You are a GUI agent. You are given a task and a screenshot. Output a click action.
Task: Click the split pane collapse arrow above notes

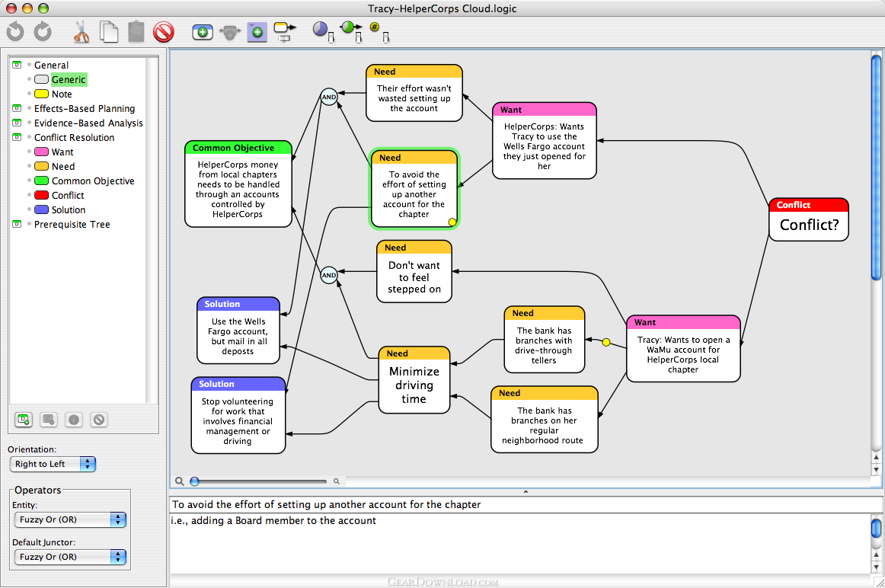pyautogui.click(x=526, y=492)
